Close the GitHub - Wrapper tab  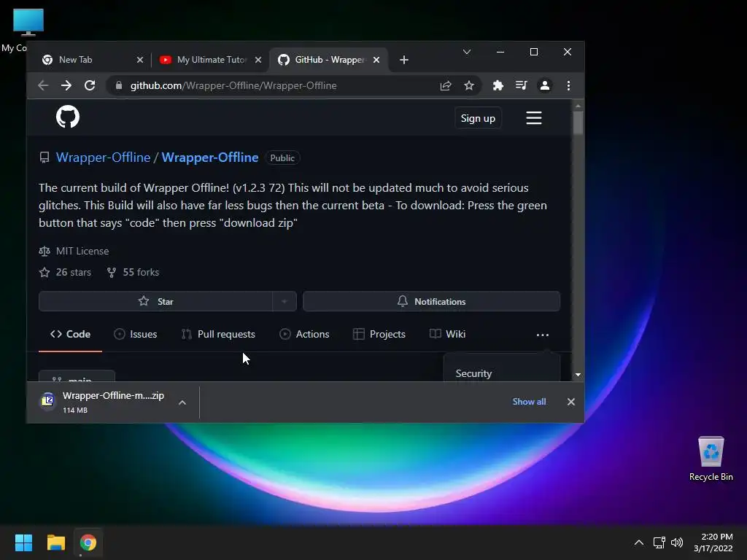(376, 60)
